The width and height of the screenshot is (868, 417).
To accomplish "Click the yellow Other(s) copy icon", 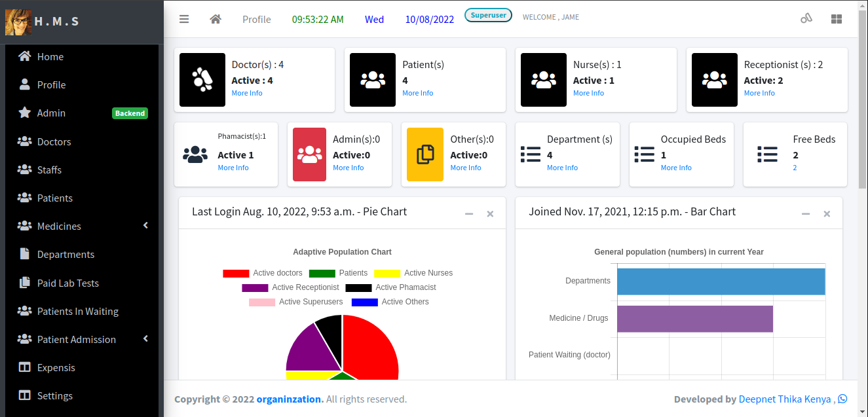I will pyautogui.click(x=425, y=154).
